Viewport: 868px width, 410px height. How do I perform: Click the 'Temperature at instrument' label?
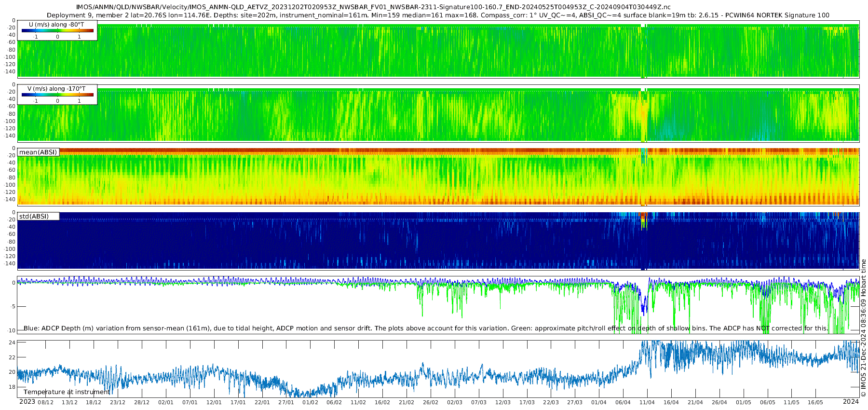67,392
